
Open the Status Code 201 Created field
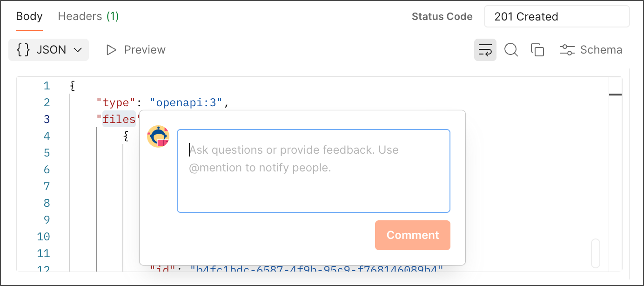(557, 17)
